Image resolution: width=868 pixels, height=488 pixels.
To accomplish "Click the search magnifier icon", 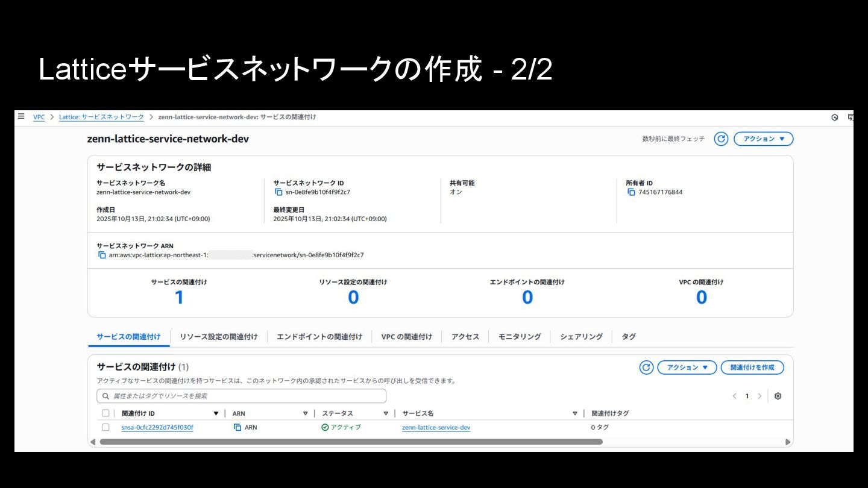I will coord(105,396).
